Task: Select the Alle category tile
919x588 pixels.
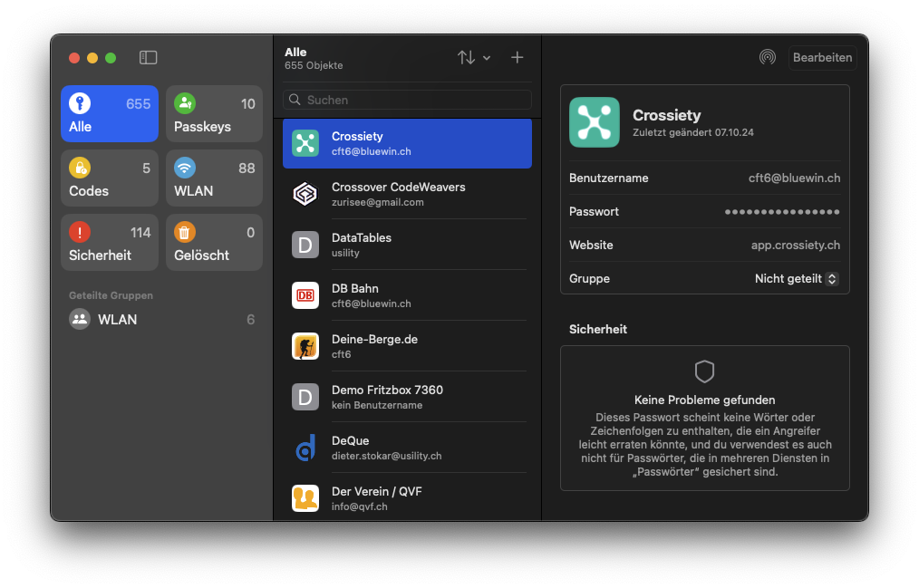Action: (110, 113)
